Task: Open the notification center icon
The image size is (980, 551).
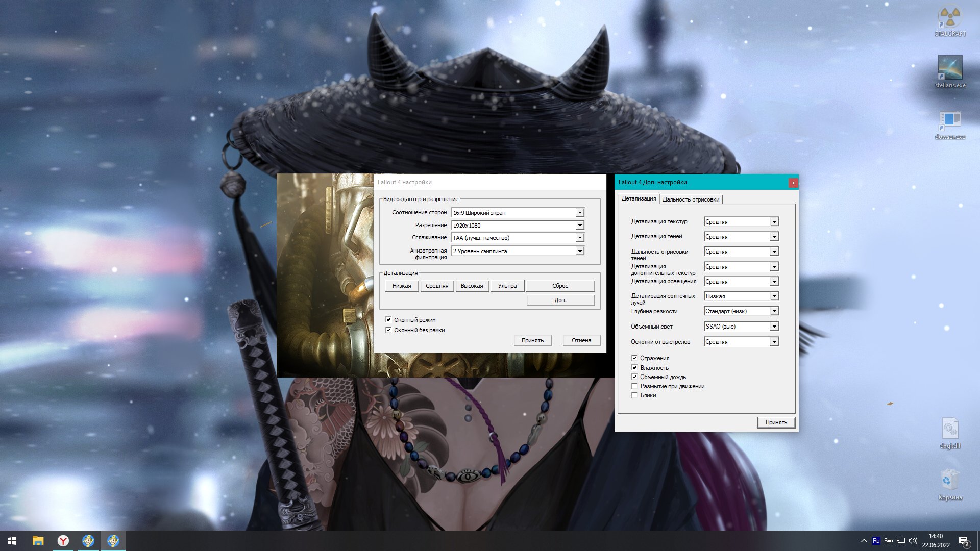Action: click(964, 541)
